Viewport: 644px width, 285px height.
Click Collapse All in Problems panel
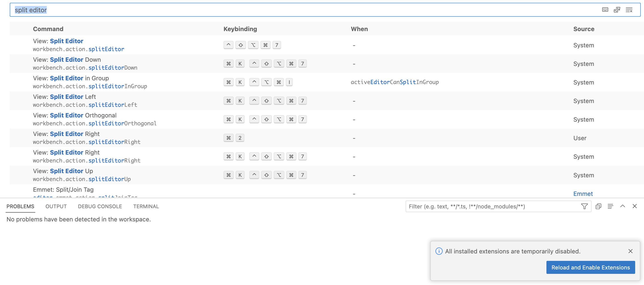(598, 206)
